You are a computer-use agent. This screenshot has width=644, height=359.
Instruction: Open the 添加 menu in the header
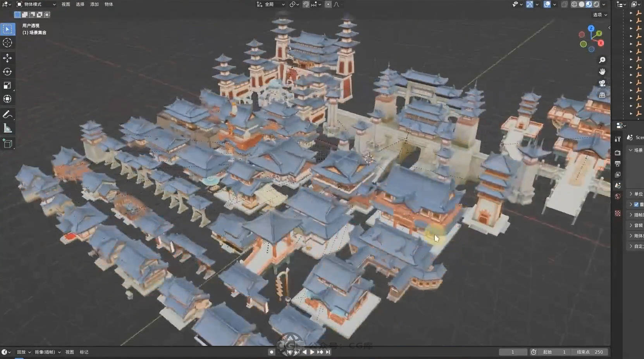click(95, 4)
